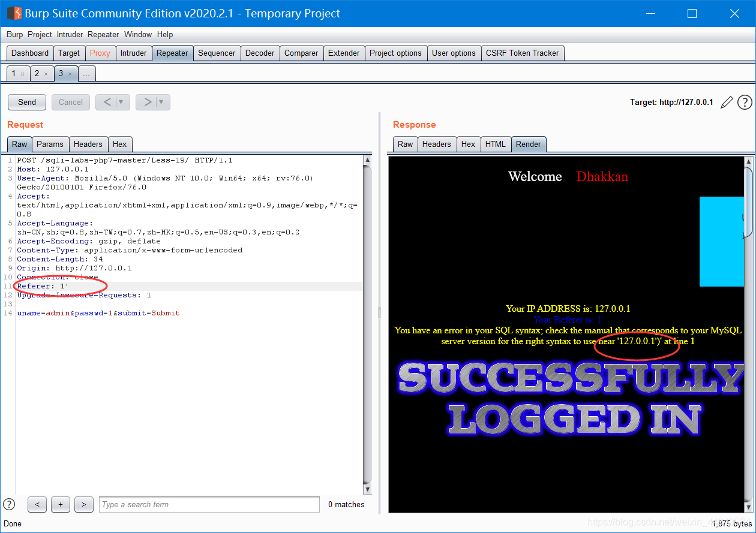Click the Target: http://127.0.0.1 label
The width and height of the screenshot is (756, 533).
(x=671, y=103)
